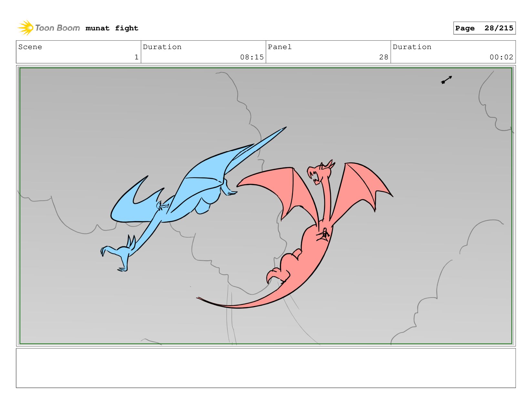Image resolution: width=532 pixels, height=412 pixels.
Task: Click the 'munat fight' project title
Action: (x=112, y=28)
